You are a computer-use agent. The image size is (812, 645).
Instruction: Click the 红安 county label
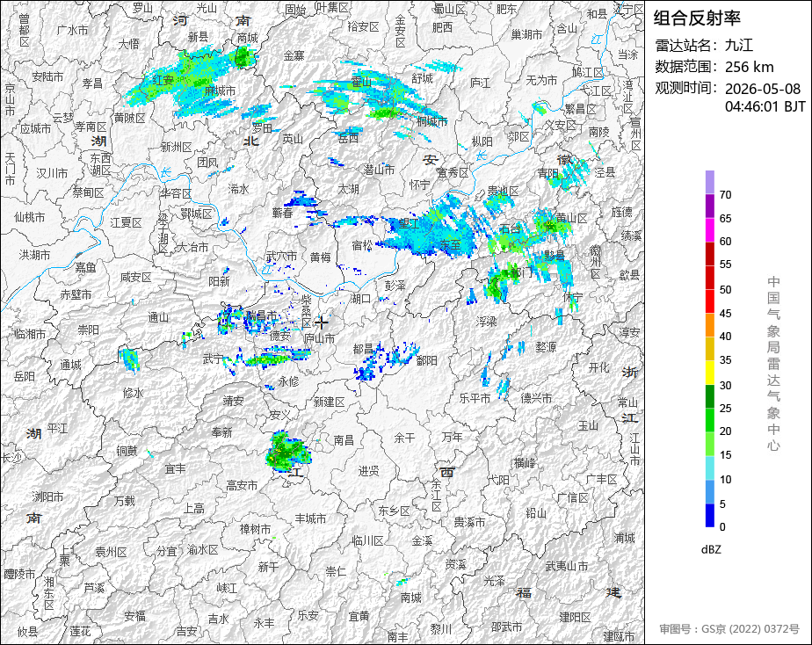tap(163, 80)
